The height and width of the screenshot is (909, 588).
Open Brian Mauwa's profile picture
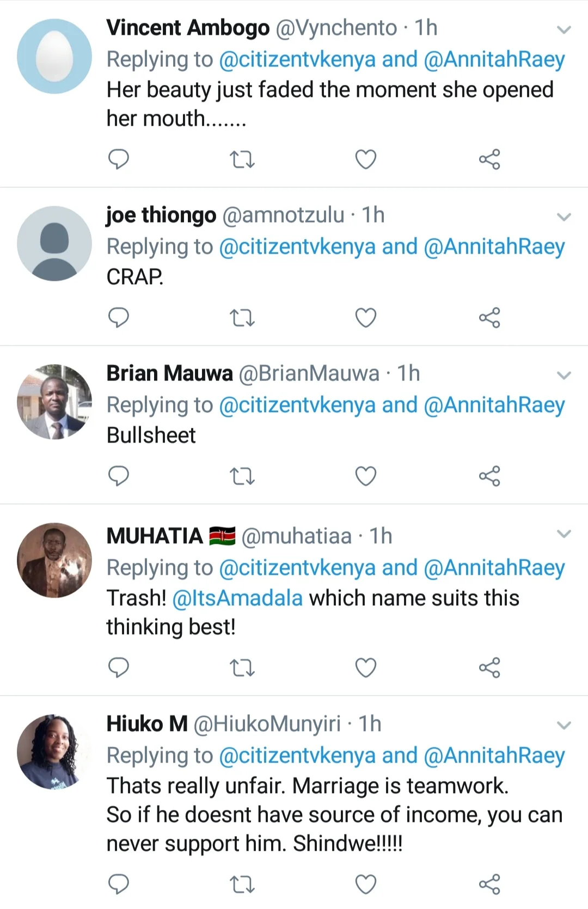(x=54, y=402)
